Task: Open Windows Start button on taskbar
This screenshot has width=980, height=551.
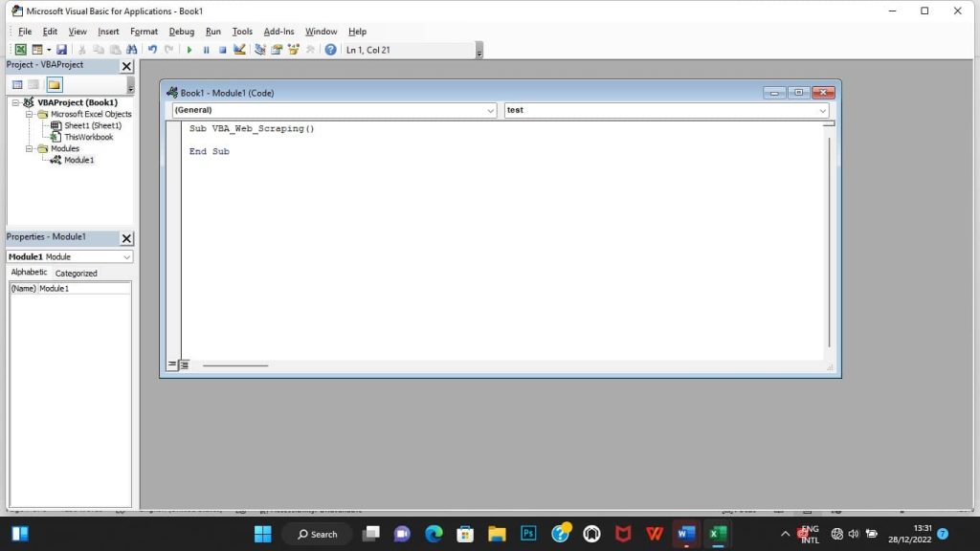Action: [263, 534]
